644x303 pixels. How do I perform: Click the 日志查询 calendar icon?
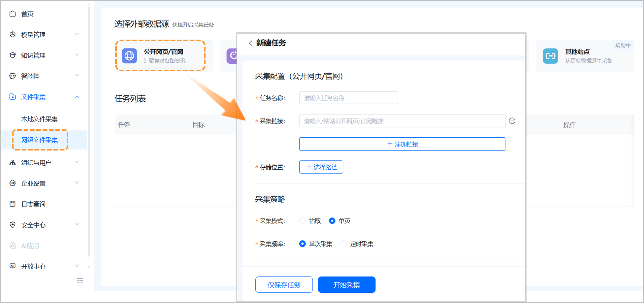[13, 204]
